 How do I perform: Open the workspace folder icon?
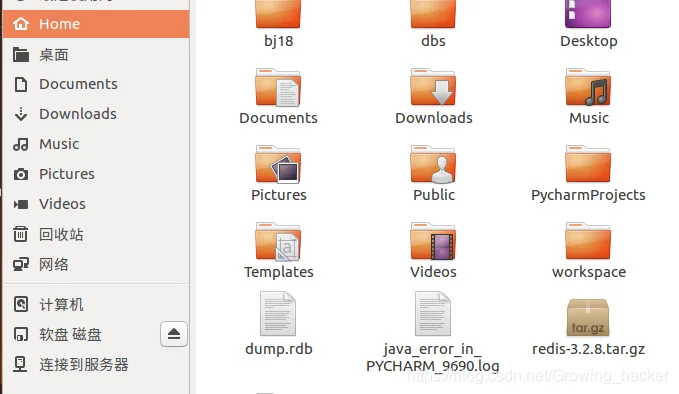point(588,242)
